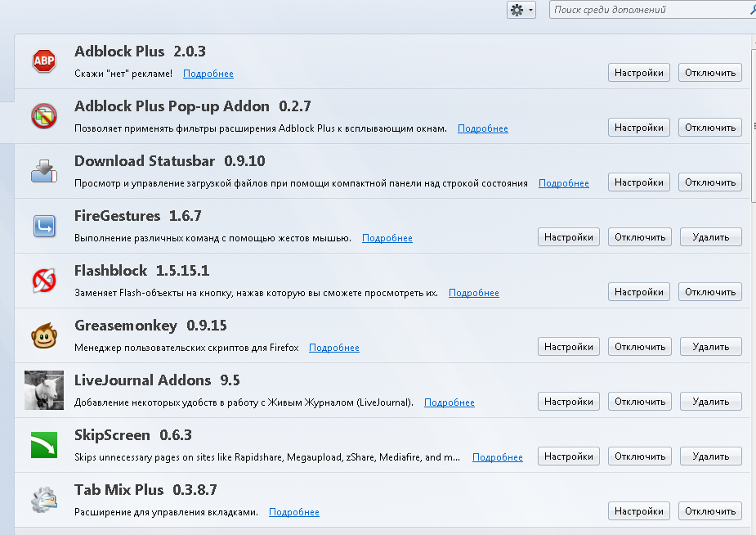Disable Greasemonkey with Отключить
Screen dimensions: 756x535
pos(640,346)
